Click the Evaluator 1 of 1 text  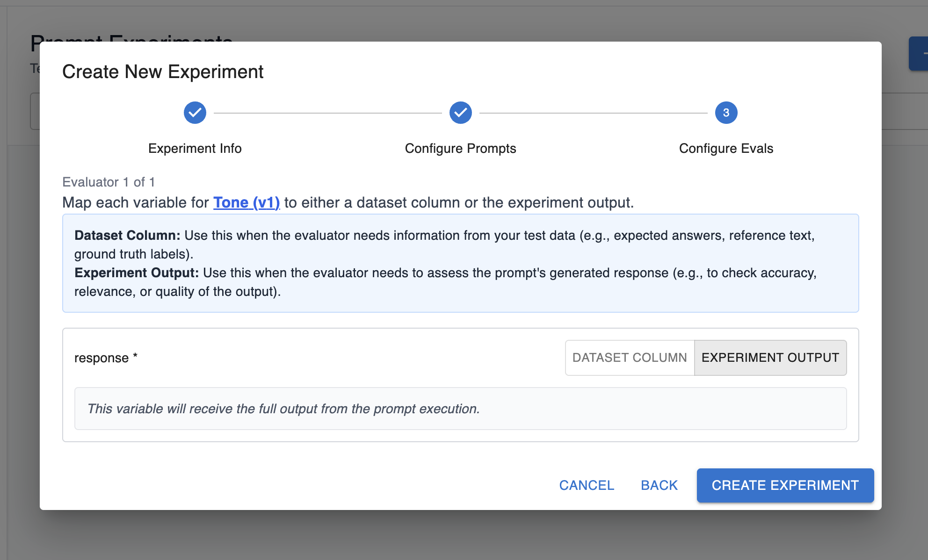click(109, 182)
